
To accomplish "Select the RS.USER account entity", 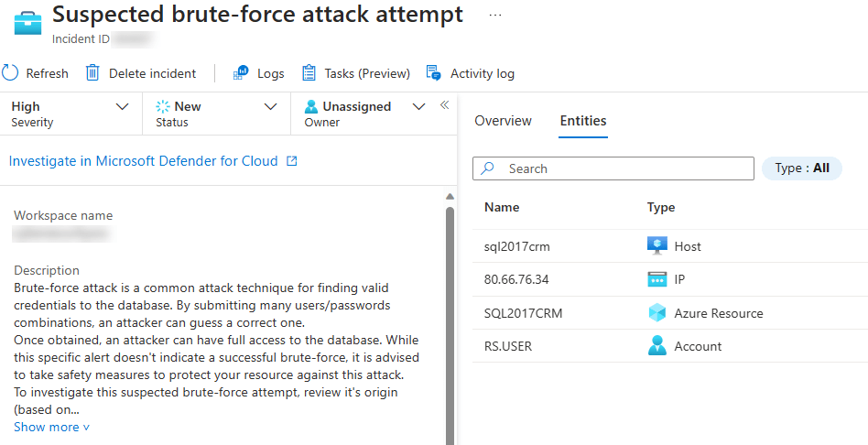I will (x=507, y=346).
